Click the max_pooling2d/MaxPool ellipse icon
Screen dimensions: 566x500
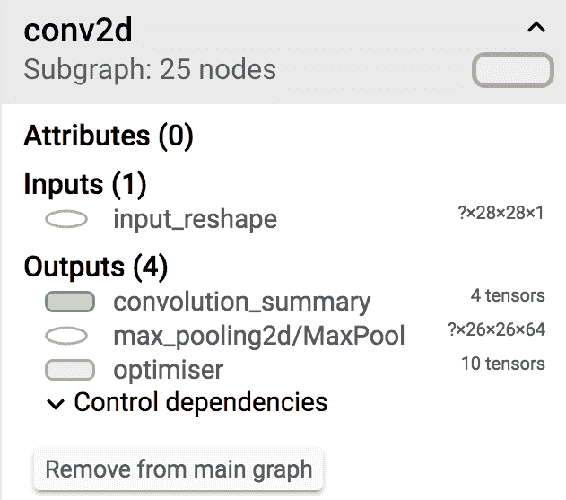tap(66, 336)
